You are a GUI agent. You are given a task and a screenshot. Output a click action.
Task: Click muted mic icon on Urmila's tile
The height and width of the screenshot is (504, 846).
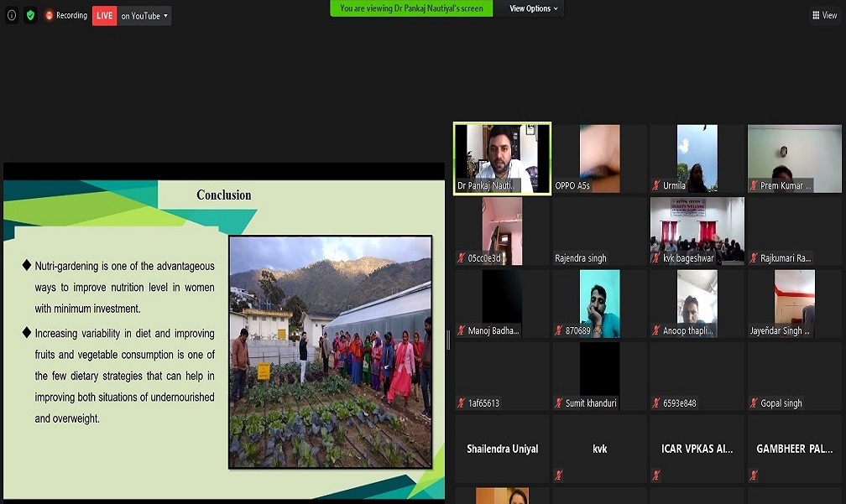pos(656,186)
